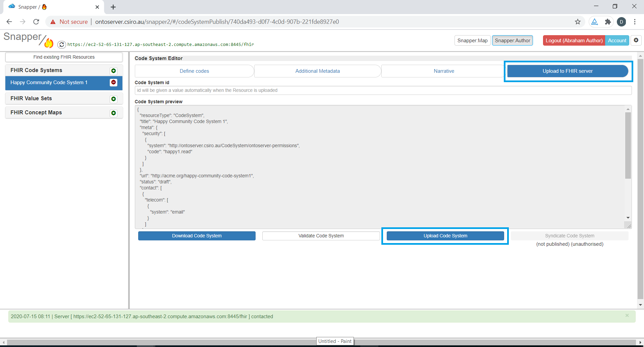Expand the FHIR Code Systems section
Viewport: 644px width, 347px height.
point(36,70)
